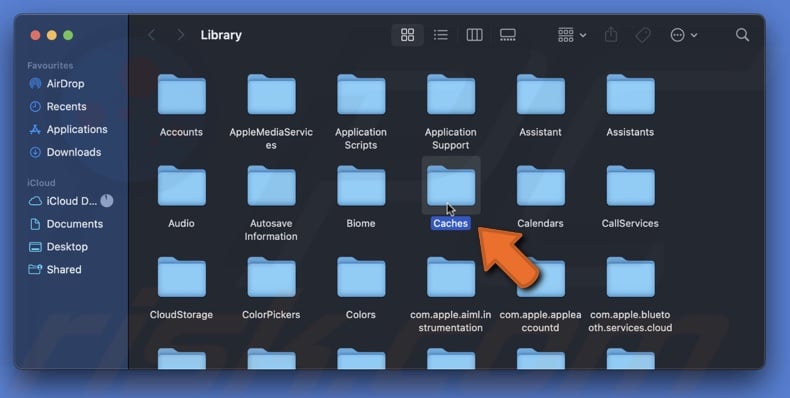Go forward with the right chevron
The image size is (790, 398).
(x=180, y=35)
